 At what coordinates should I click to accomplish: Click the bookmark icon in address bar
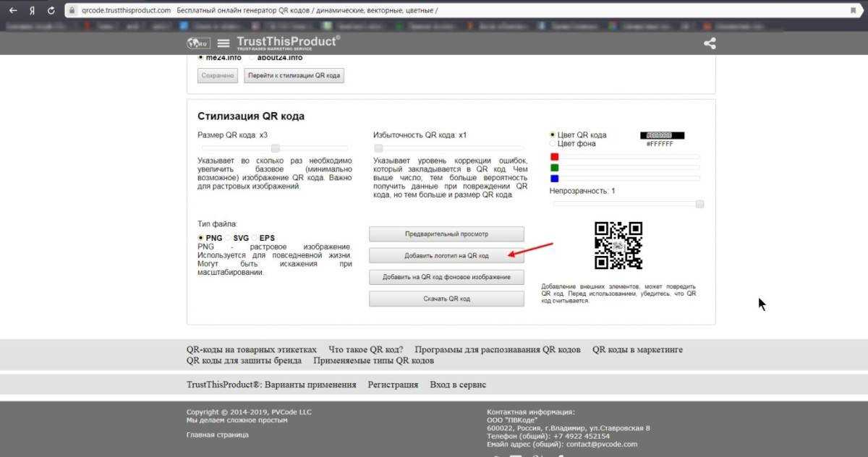(x=854, y=11)
